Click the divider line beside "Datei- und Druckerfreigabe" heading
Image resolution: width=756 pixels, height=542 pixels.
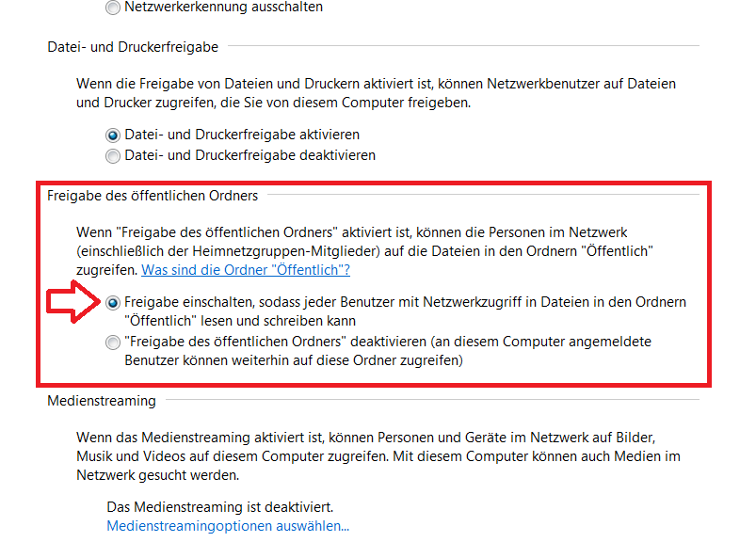click(463, 46)
